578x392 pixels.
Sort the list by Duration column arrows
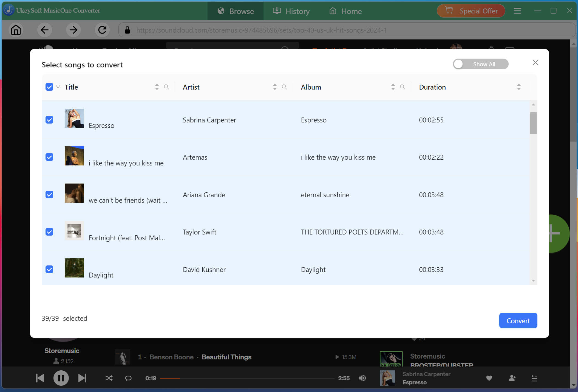[519, 87]
